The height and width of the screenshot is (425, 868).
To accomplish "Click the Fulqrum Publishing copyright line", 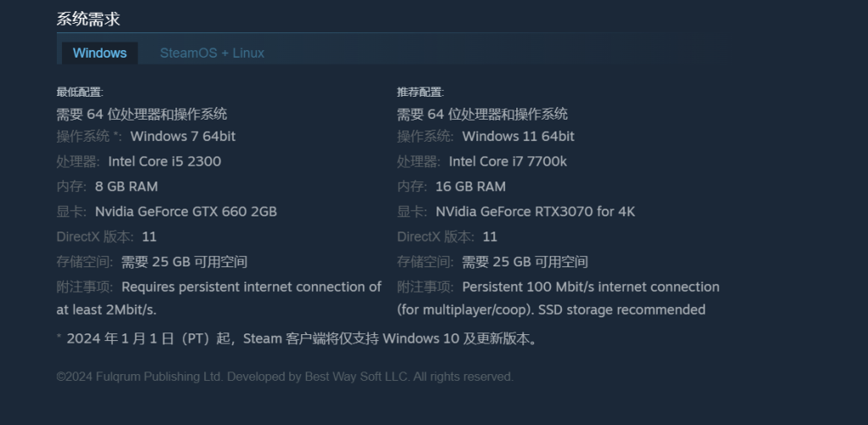I will pos(285,377).
